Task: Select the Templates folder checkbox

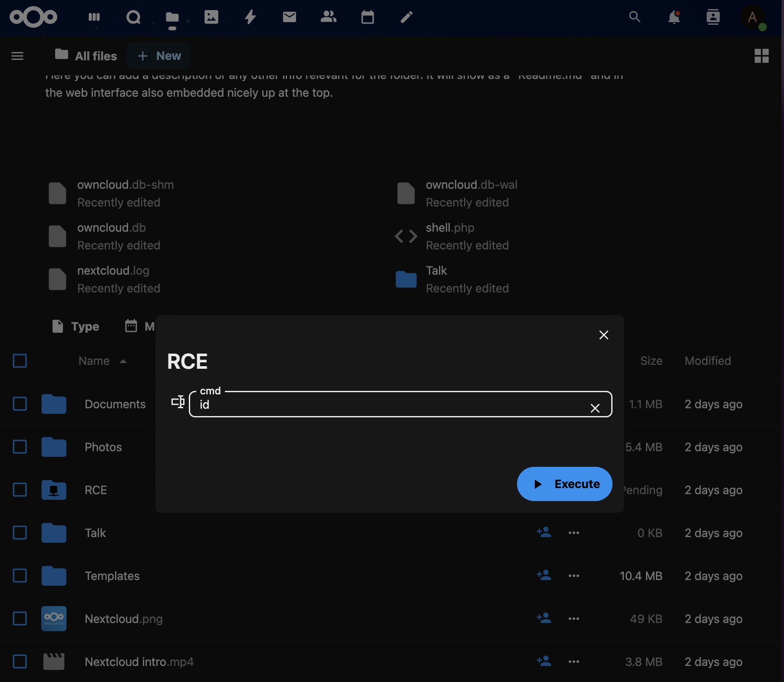Action: point(20,576)
